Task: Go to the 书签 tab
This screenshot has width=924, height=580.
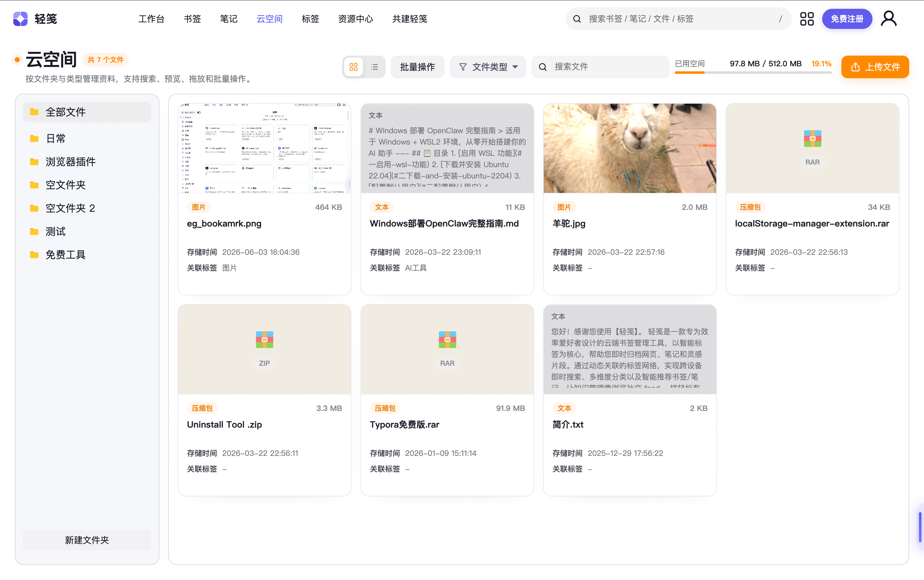Action: (x=192, y=19)
